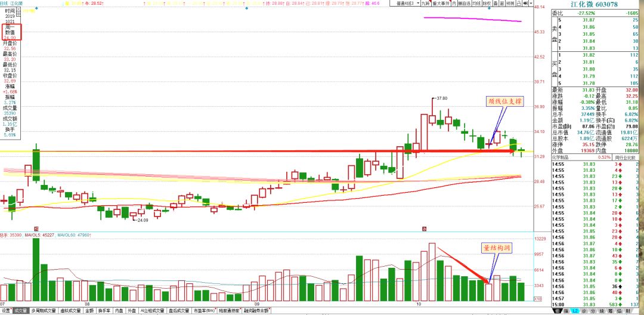Click the event marker icon below August candles
Image resolution: width=644 pixels, height=315 pixels.
36,228
